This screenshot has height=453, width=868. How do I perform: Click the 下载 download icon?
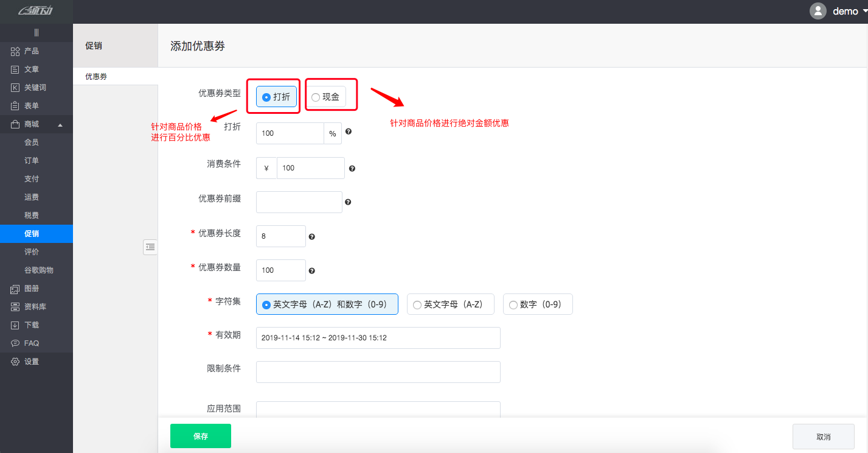pos(15,325)
